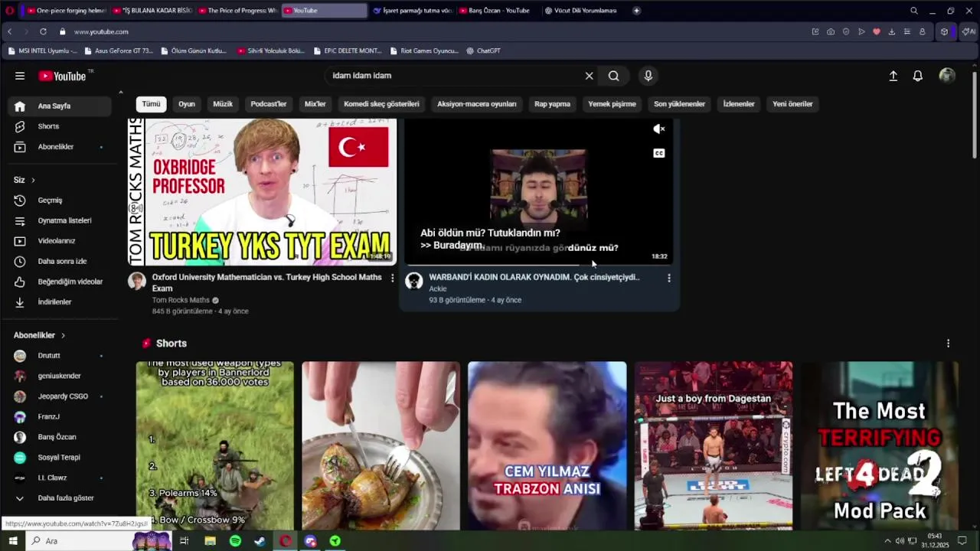Screen dimensions: 980x551
Task: Open the ChatGPT bookmark
Action: pos(483,51)
